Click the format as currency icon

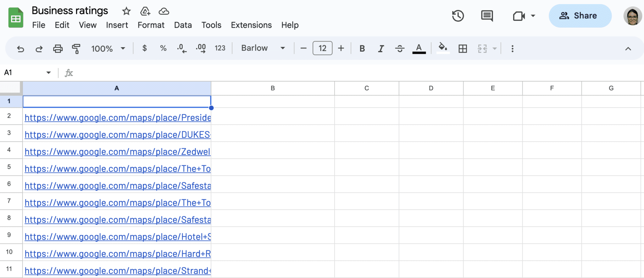click(x=144, y=48)
